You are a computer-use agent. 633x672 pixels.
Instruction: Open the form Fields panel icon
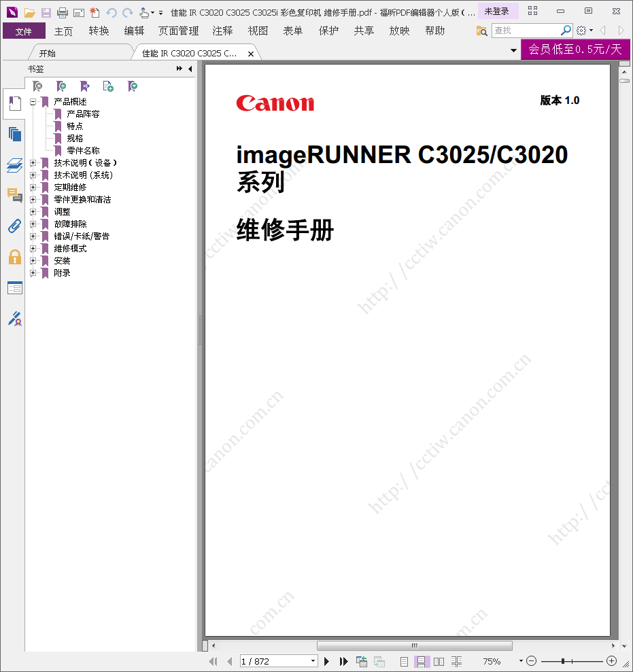point(14,287)
